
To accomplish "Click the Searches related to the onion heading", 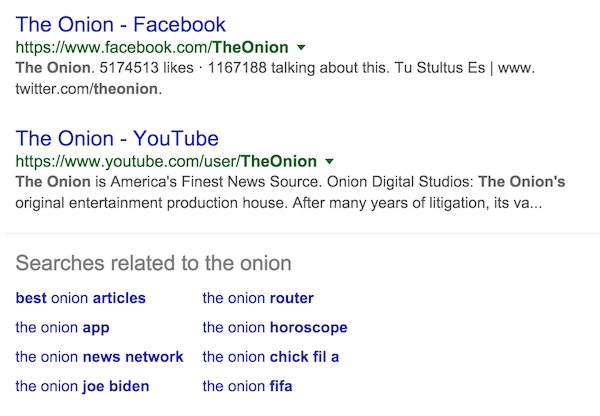I will [x=153, y=264].
